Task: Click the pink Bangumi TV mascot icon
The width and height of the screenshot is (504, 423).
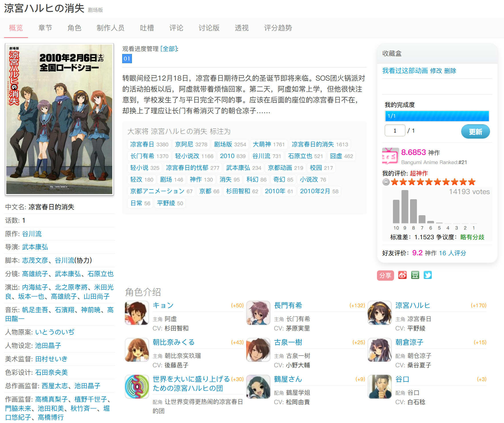Action: pyautogui.click(x=390, y=156)
